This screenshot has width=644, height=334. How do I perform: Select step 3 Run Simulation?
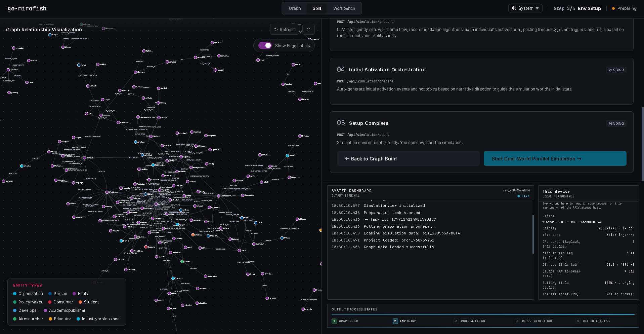tap(469, 321)
